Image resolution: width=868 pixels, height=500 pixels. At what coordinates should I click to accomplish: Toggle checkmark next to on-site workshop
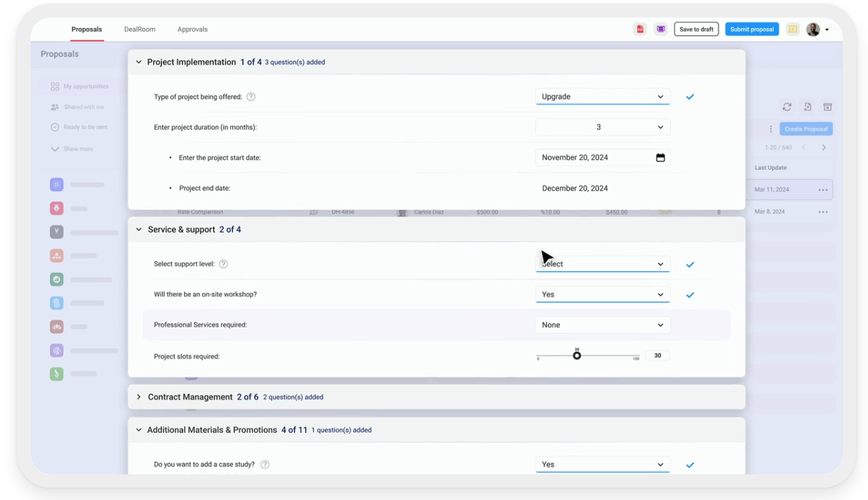(x=690, y=295)
